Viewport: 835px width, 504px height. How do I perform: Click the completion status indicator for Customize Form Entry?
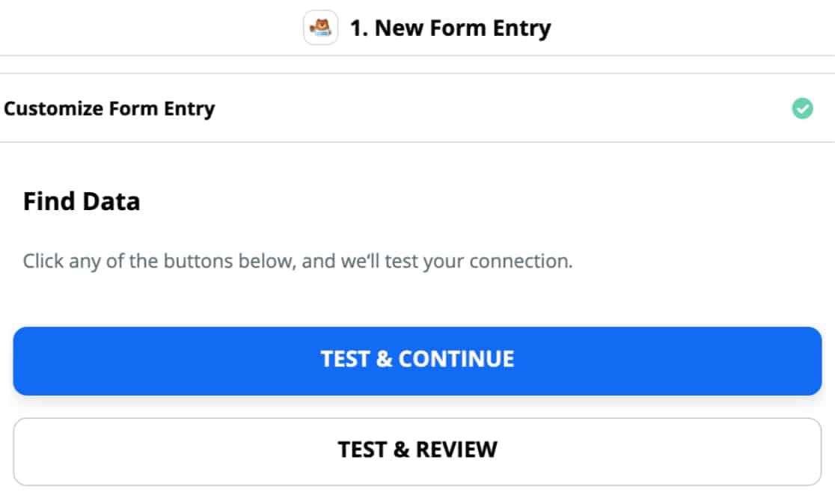(x=803, y=108)
